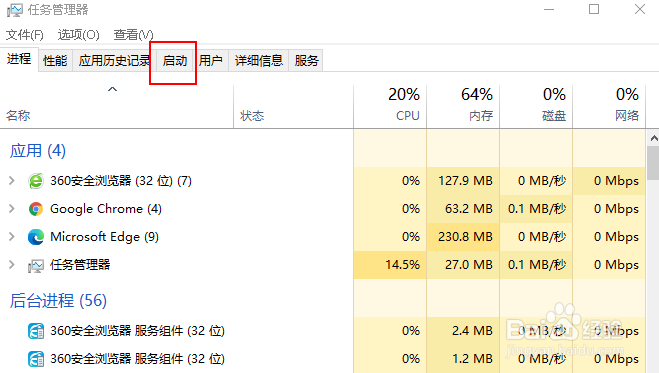The height and width of the screenshot is (373, 659).
Task: Click icon of 360安全浏览器 服务组件 using 2.4 MB
Action: (x=36, y=331)
